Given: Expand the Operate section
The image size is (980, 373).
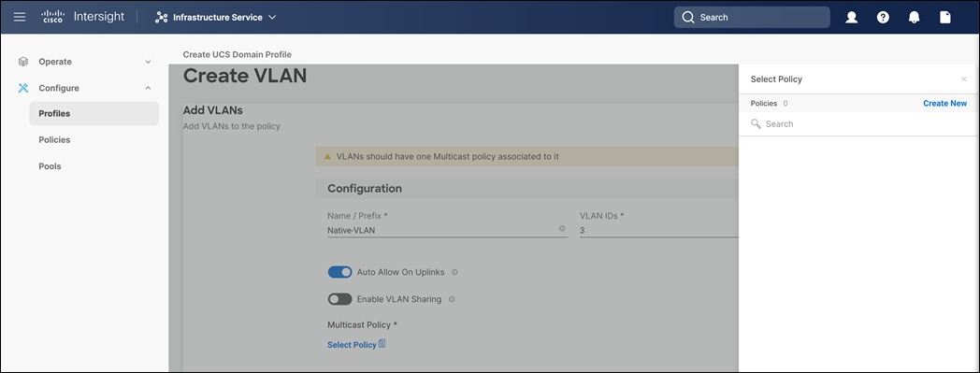Looking at the screenshot, I should click(x=148, y=62).
